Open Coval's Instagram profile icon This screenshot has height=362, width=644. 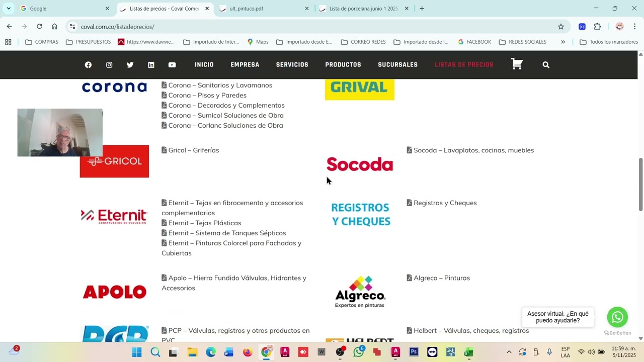(x=109, y=65)
